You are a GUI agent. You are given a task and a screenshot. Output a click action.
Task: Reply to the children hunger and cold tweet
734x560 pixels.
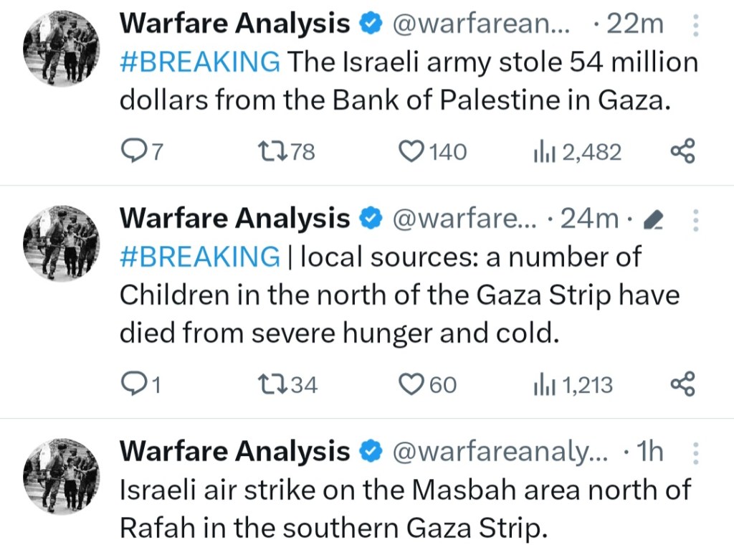(135, 385)
